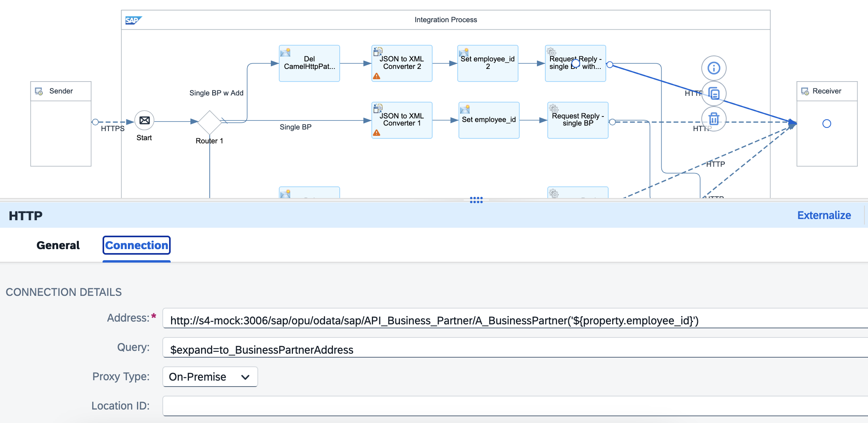
Task: Click the Address input field
Action: click(x=515, y=318)
